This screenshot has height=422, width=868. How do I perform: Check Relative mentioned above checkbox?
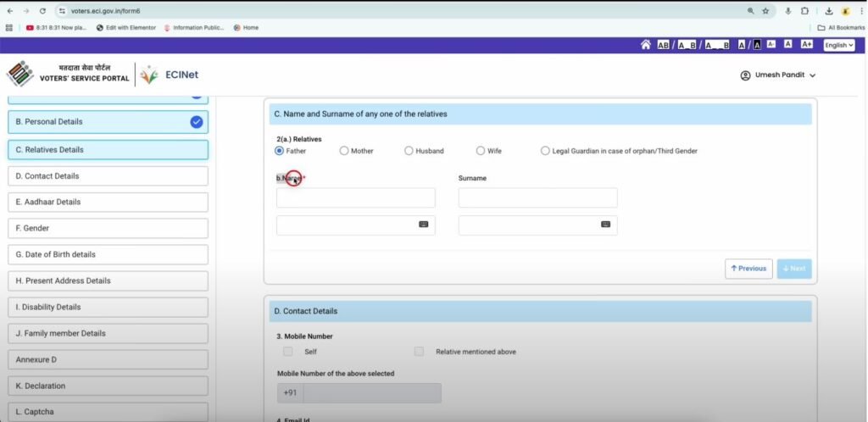point(419,352)
